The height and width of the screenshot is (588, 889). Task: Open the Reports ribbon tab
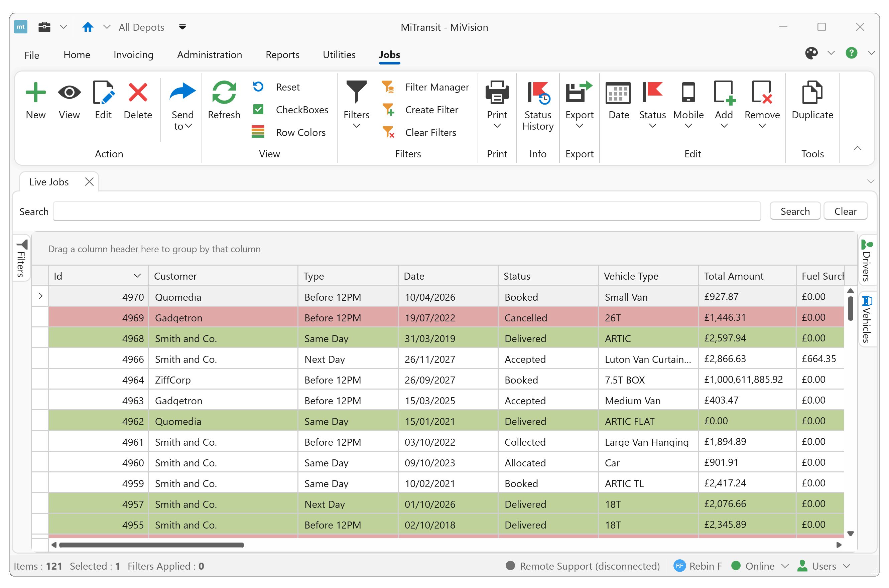[x=282, y=55]
